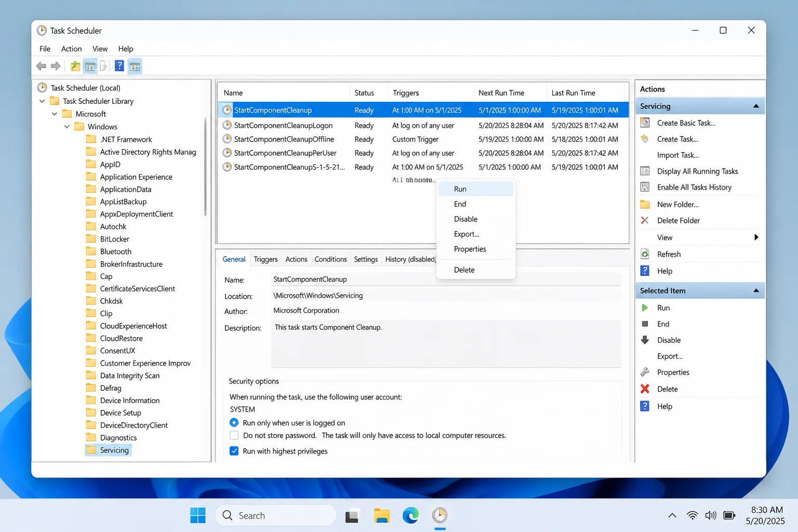
Task: Click the Up one level folder toolbar icon
Action: pyautogui.click(x=75, y=66)
